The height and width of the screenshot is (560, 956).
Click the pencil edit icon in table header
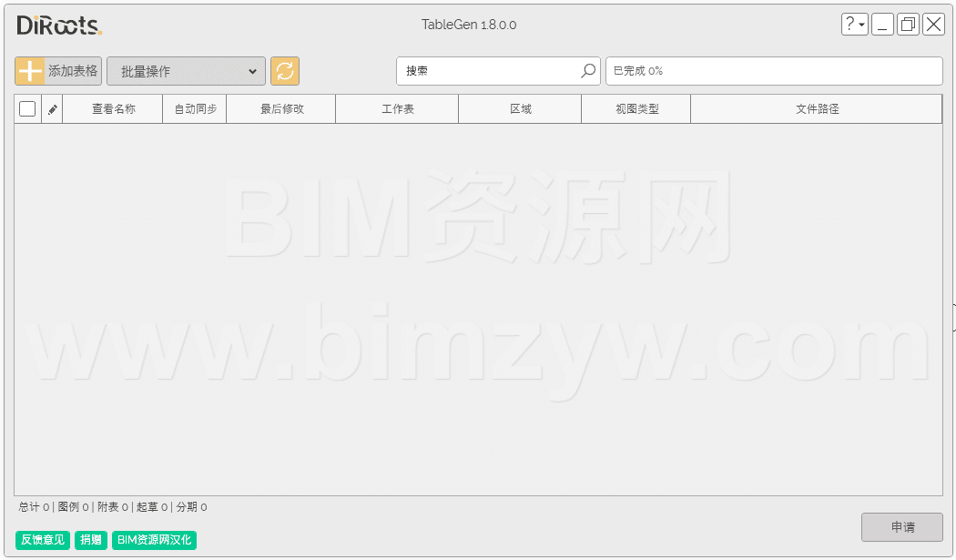click(53, 109)
